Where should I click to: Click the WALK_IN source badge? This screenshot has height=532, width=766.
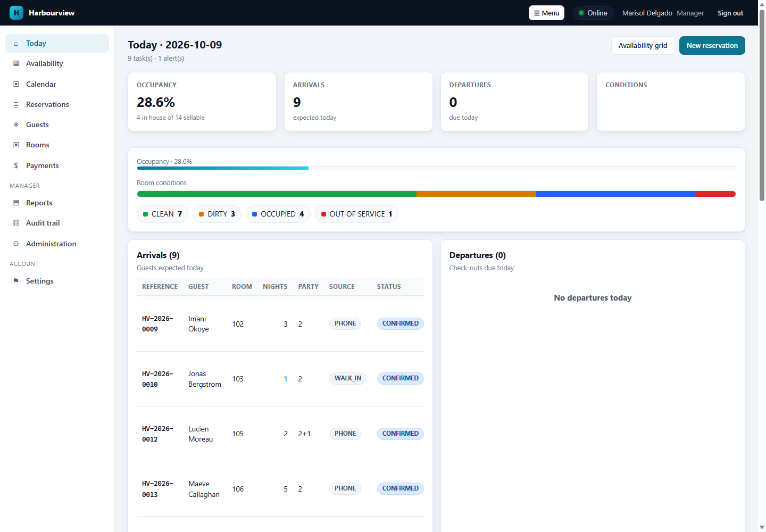click(x=348, y=378)
